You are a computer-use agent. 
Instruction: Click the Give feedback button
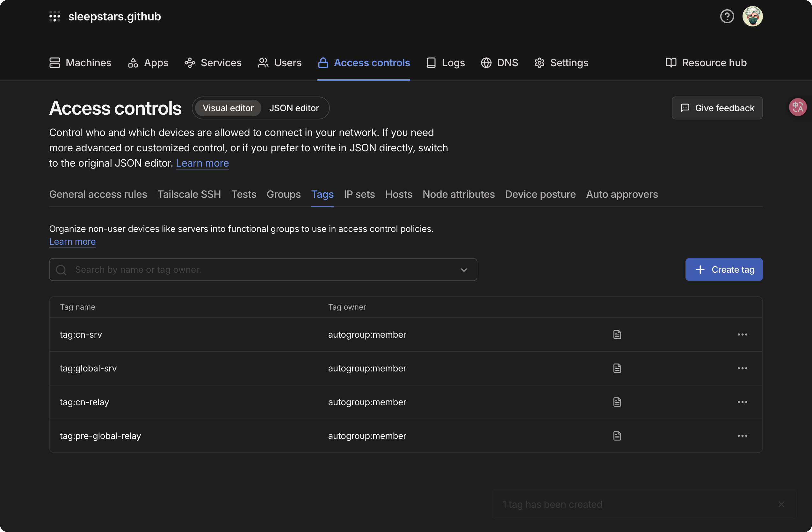(717, 108)
